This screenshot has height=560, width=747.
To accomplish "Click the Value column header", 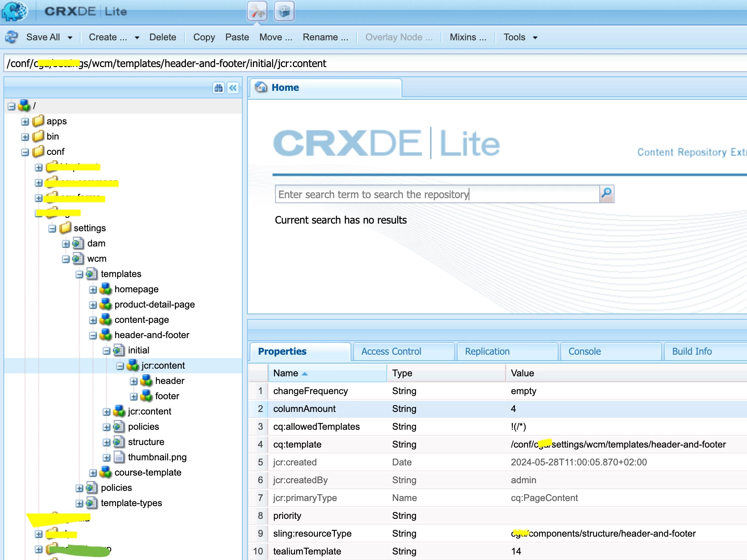I will tap(626, 373).
